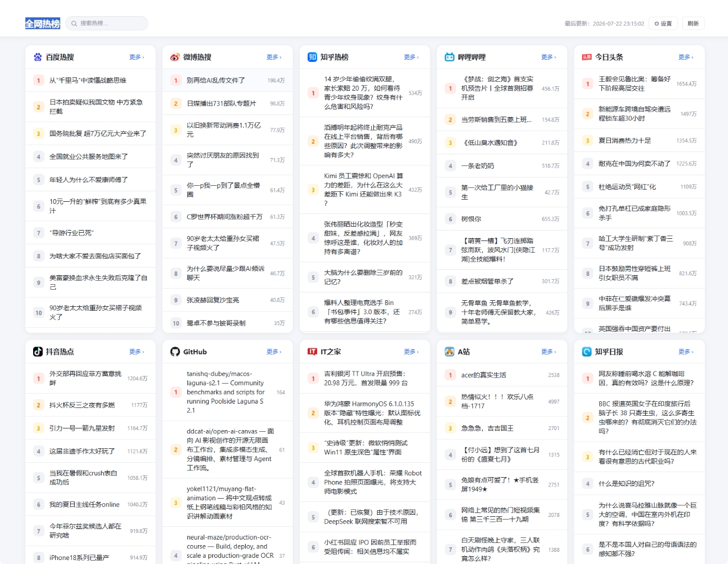
Task: Open 更多 for the 抖音热点 card
Action: coord(136,352)
